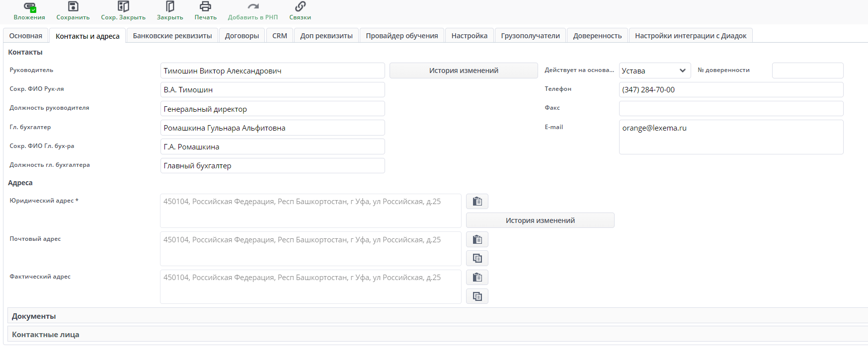Click paste icon next to Почтовый адрес

[x=477, y=240]
